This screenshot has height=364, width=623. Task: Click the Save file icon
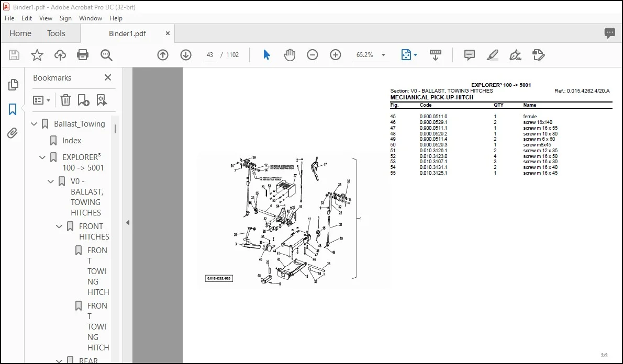point(14,55)
